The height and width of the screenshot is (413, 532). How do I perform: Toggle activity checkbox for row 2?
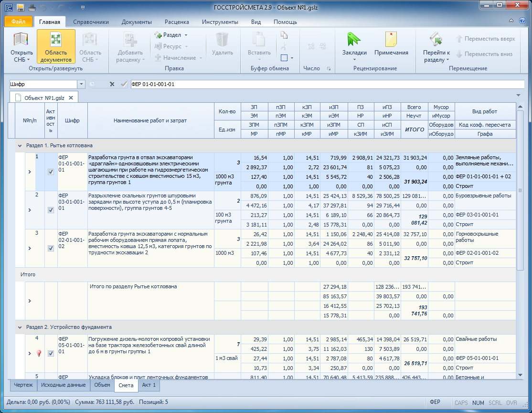51,210
